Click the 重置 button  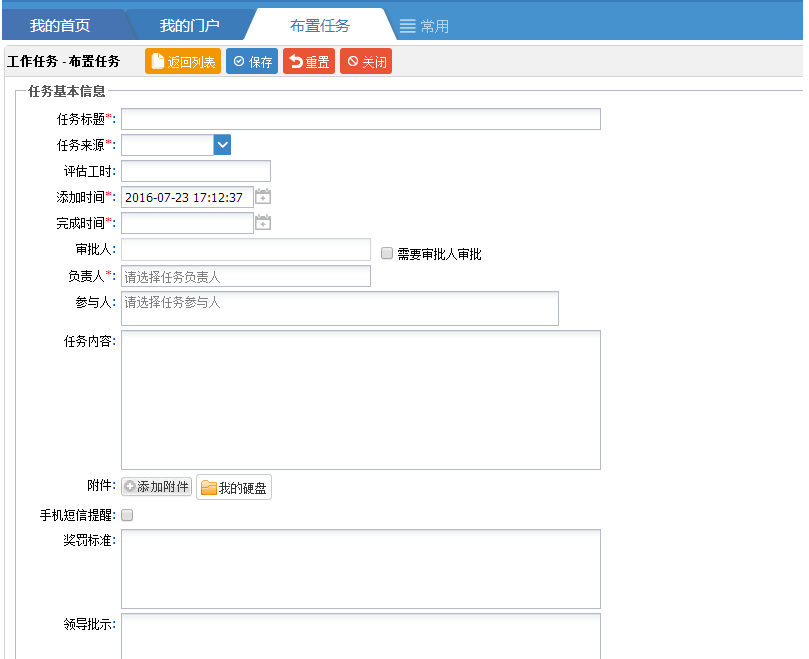pos(309,61)
